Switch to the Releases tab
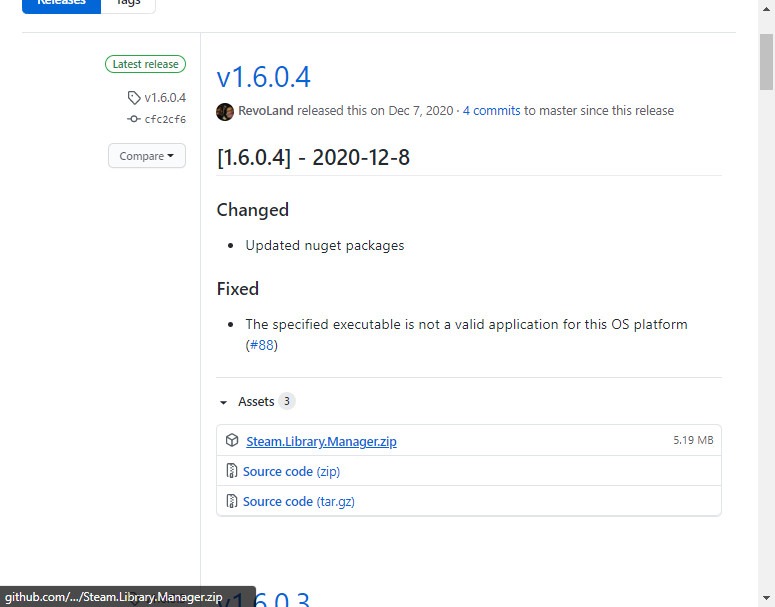This screenshot has width=775, height=607. point(61,4)
